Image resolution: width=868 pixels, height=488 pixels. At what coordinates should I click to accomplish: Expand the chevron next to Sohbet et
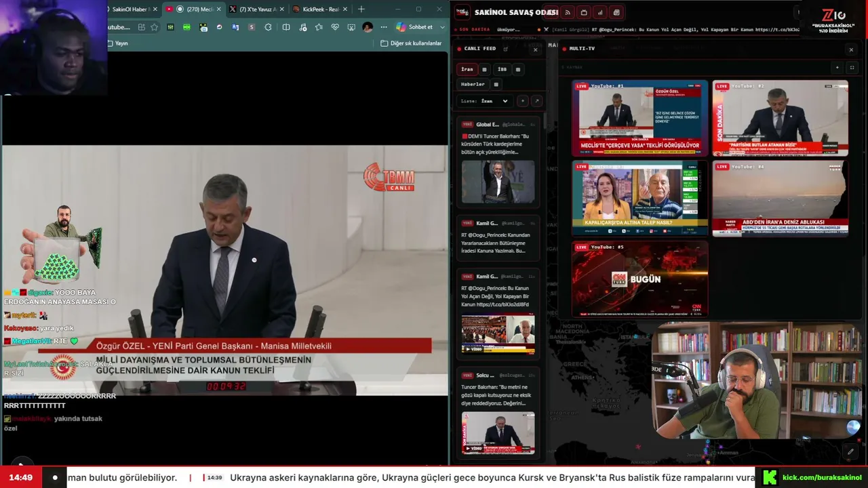coord(442,27)
